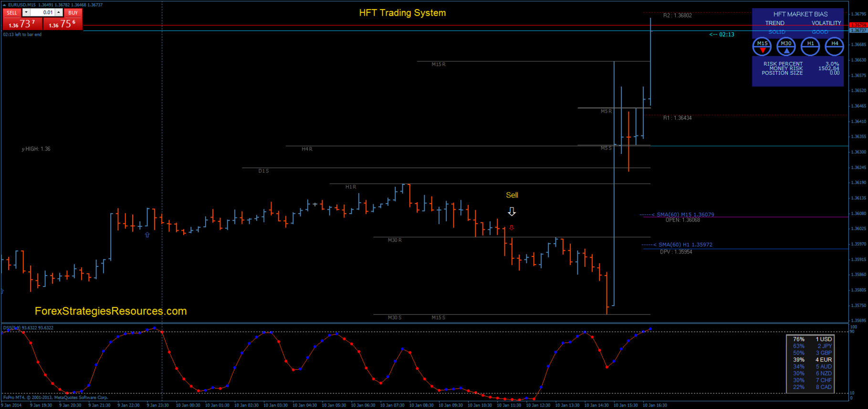This screenshot has width=868, height=409.
Task: Click the GOOD volatility status value
Action: [x=820, y=32]
